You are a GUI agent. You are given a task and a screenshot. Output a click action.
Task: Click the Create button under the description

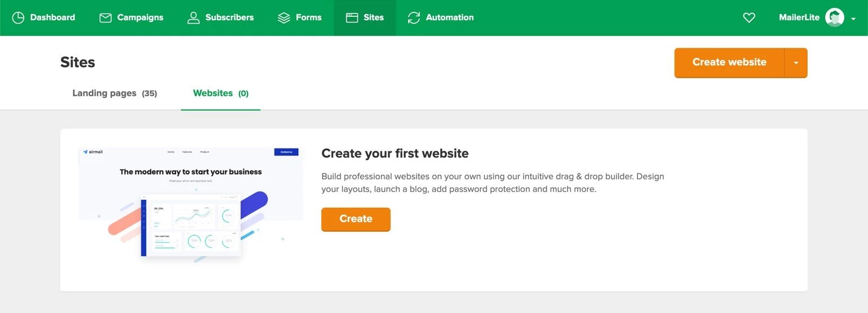(x=356, y=219)
